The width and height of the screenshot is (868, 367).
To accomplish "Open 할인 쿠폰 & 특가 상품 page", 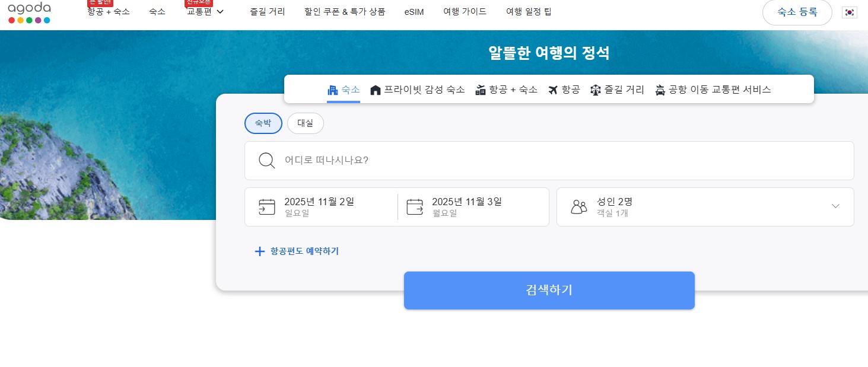I will 345,11.
